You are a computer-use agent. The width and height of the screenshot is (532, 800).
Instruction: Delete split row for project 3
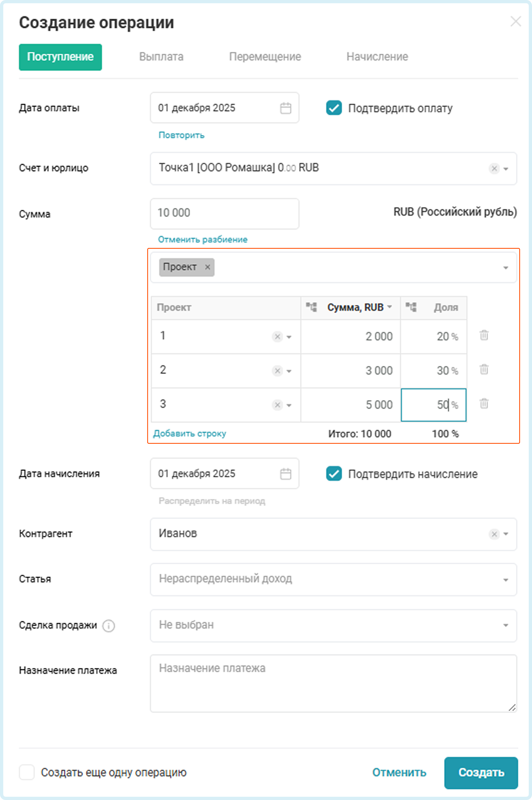[x=484, y=404]
